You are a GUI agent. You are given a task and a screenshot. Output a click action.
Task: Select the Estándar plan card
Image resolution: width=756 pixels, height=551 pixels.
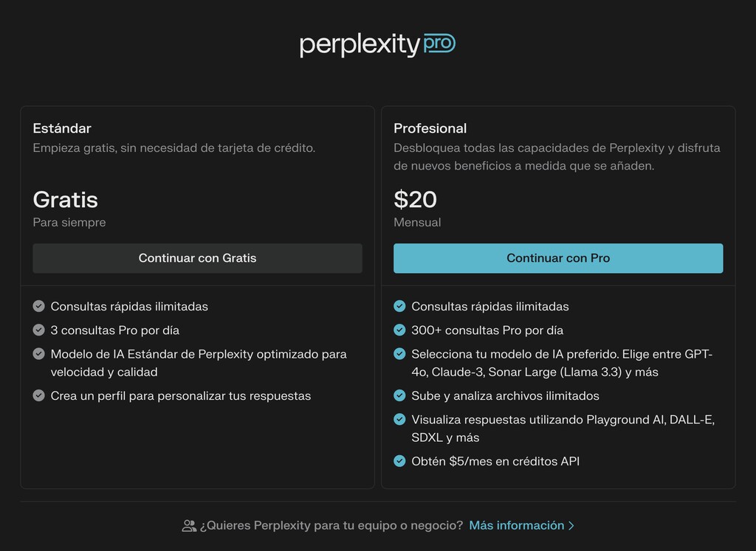(x=197, y=184)
